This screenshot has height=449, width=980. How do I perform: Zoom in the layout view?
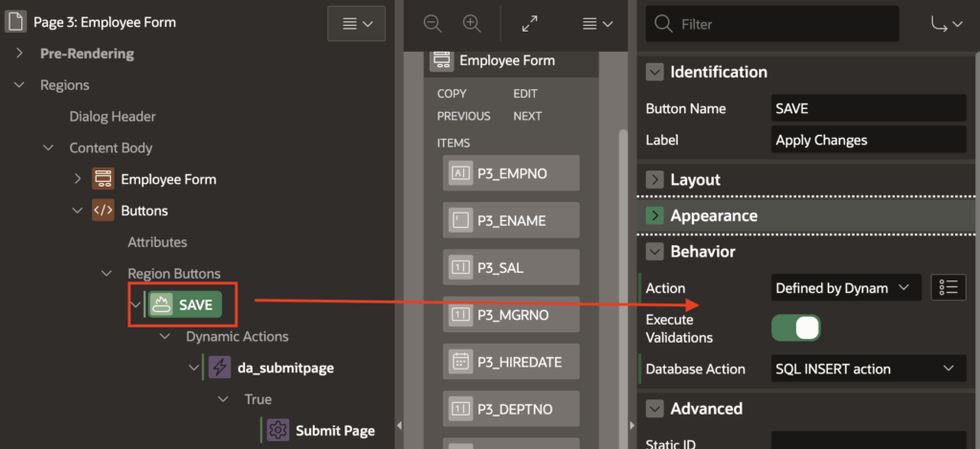[x=472, y=24]
